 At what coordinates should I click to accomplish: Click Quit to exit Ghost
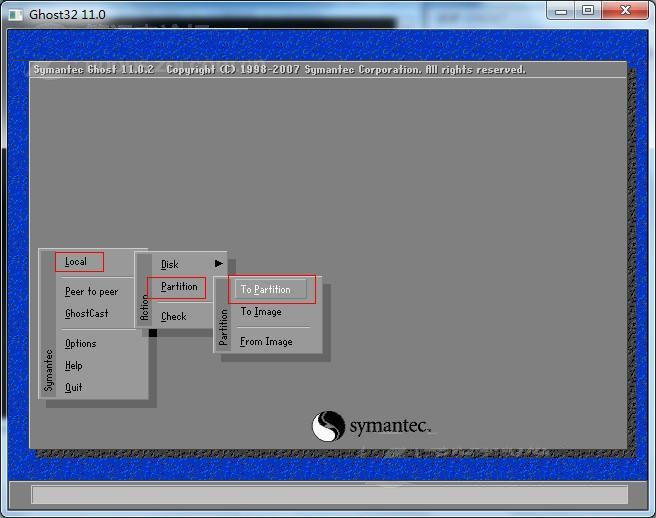[74, 387]
